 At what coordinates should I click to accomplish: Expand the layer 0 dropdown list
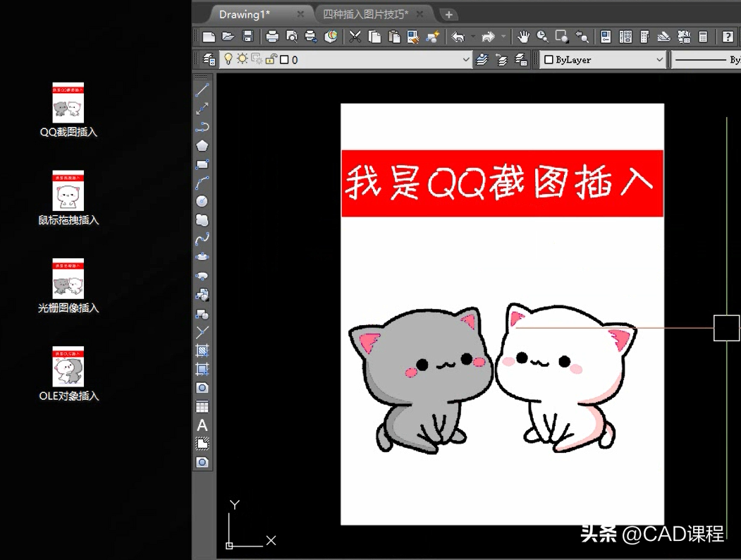(466, 59)
